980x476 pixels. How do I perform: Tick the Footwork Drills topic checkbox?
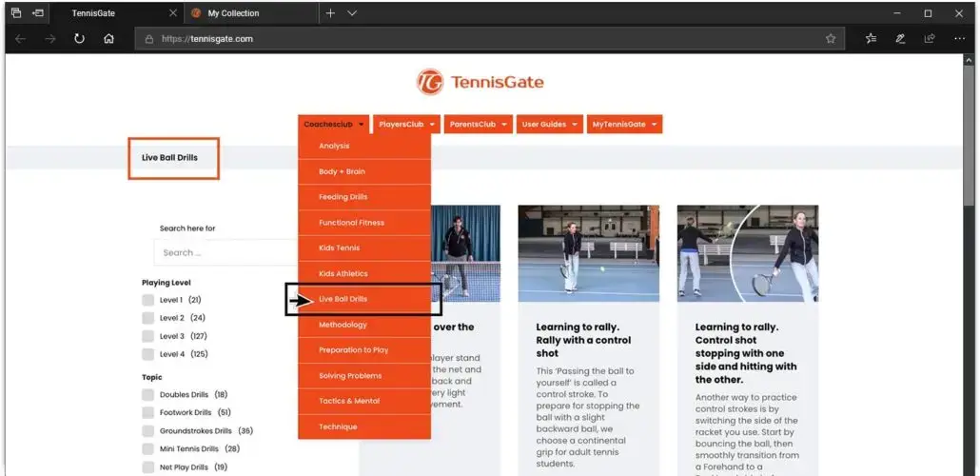point(147,412)
